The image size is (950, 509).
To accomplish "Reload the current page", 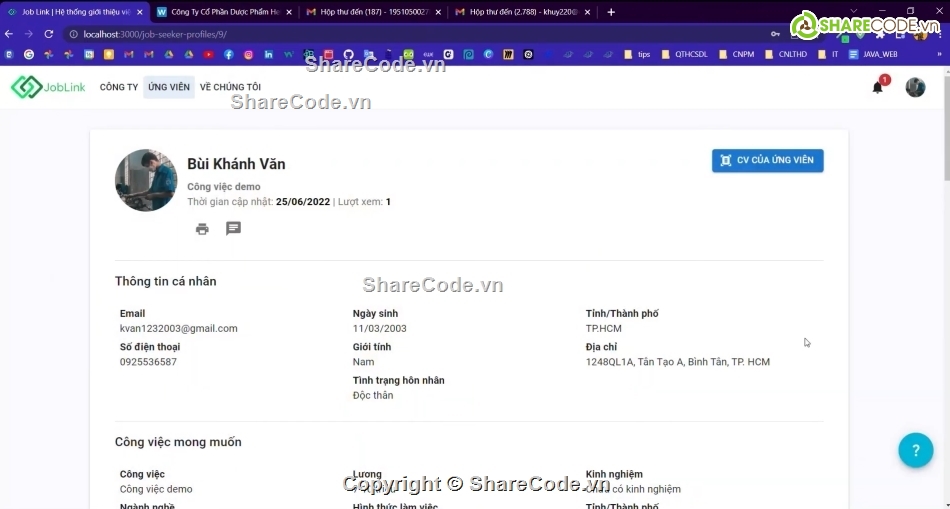I will pyautogui.click(x=48, y=35).
